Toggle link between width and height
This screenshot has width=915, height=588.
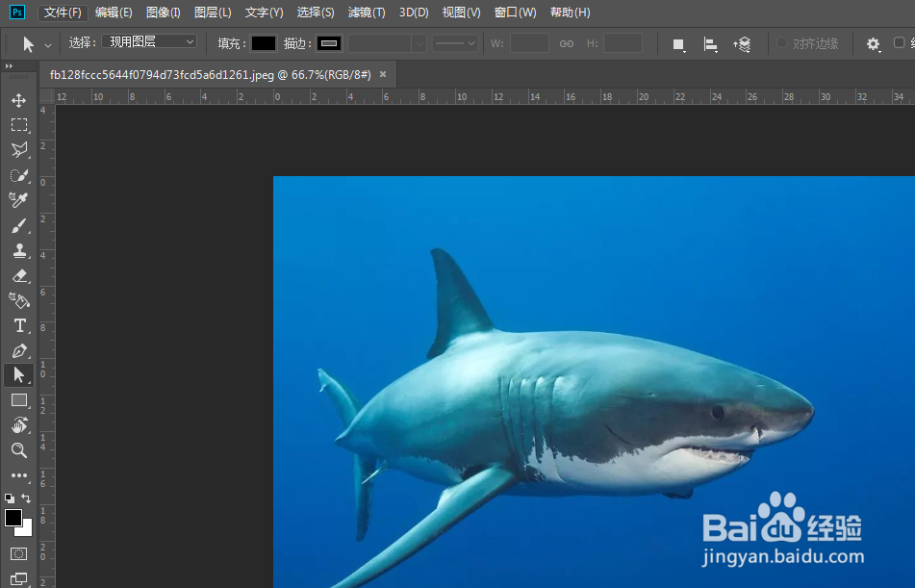click(x=567, y=43)
